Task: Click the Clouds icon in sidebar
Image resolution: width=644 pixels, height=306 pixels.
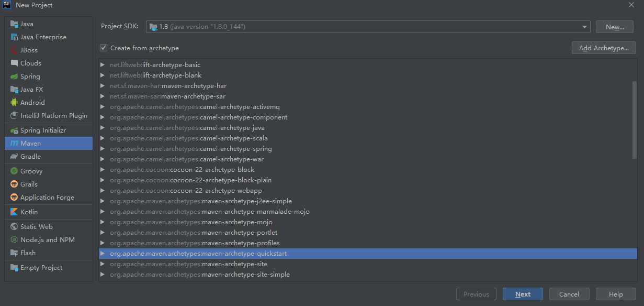Action: point(14,63)
